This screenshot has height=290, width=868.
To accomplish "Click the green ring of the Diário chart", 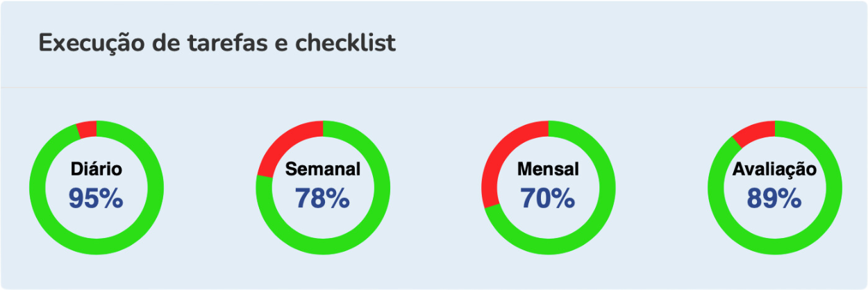I will [97, 246].
